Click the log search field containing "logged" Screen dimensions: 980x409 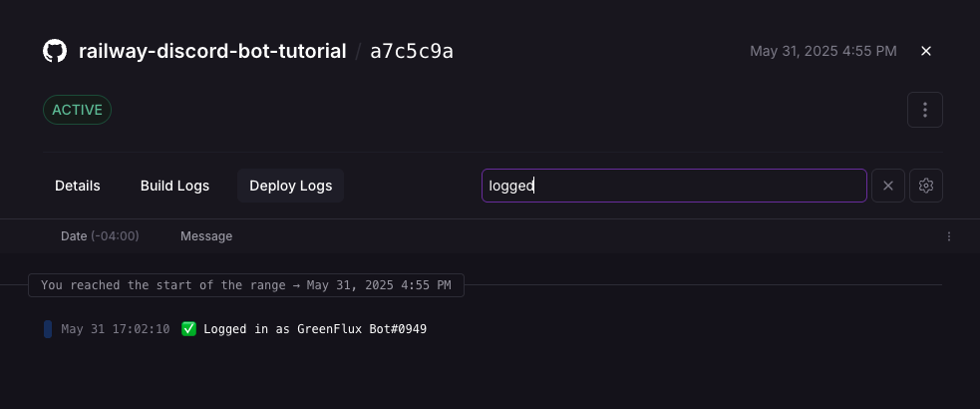pos(673,186)
